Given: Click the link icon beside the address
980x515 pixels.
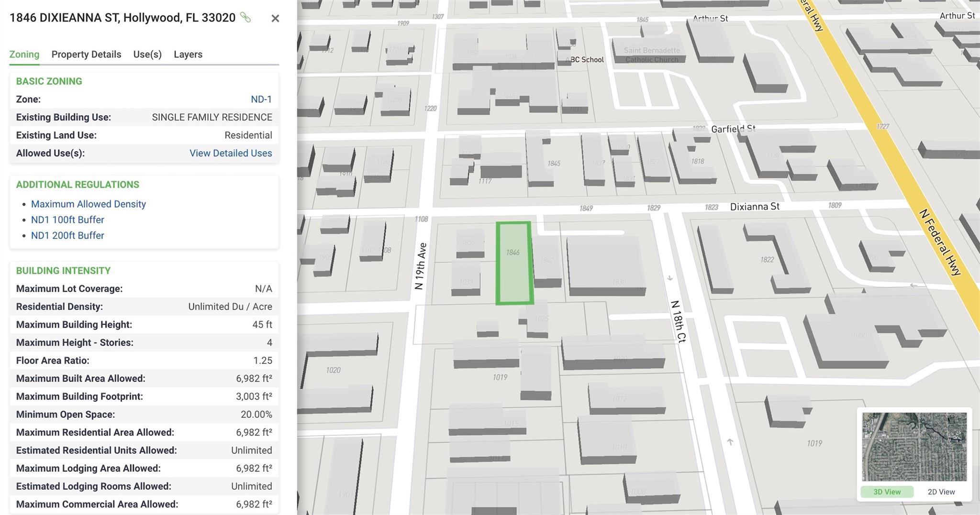Looking at the screenshot, I should pyautogui.click(x=245, y=18).
